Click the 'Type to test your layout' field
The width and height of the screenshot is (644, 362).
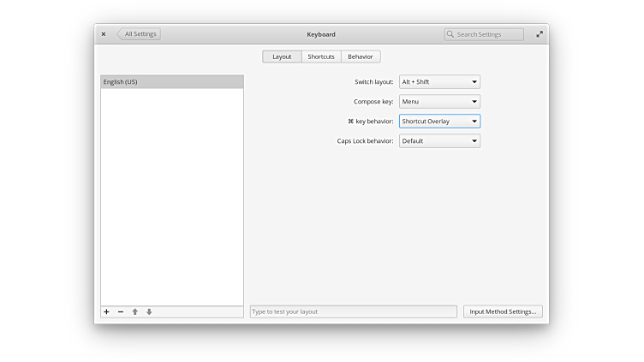353,312
